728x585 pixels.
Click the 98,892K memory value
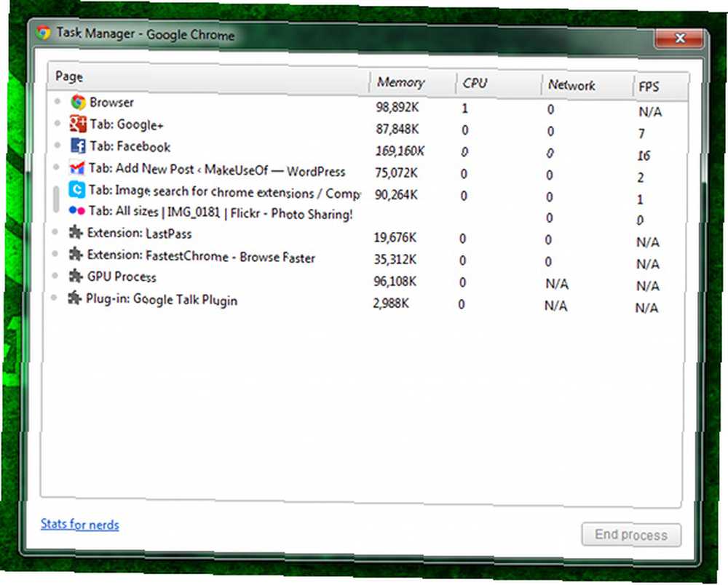coord(397,107)
